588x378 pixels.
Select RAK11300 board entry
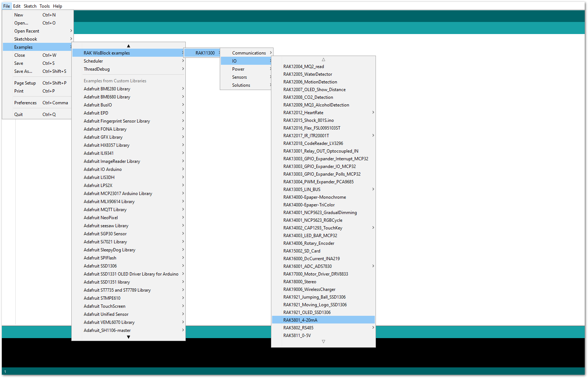202,53
